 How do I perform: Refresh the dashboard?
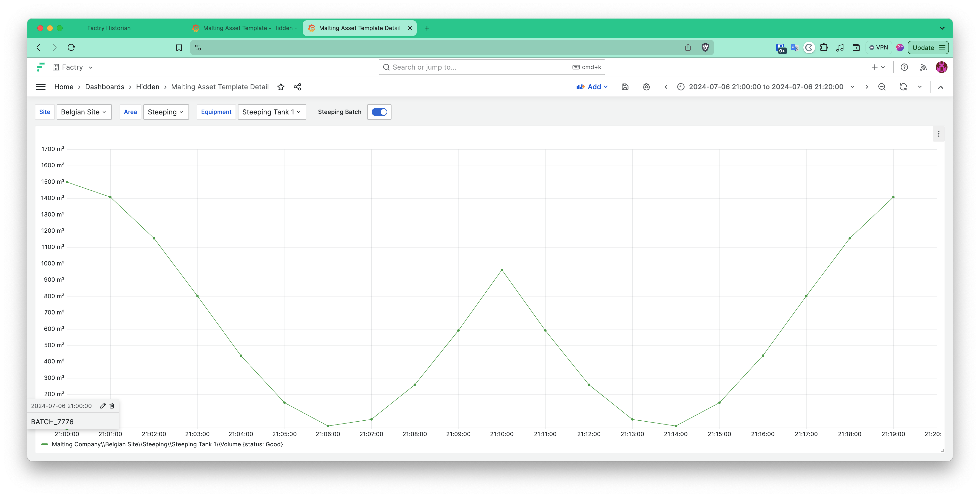(x=903, y=87)
